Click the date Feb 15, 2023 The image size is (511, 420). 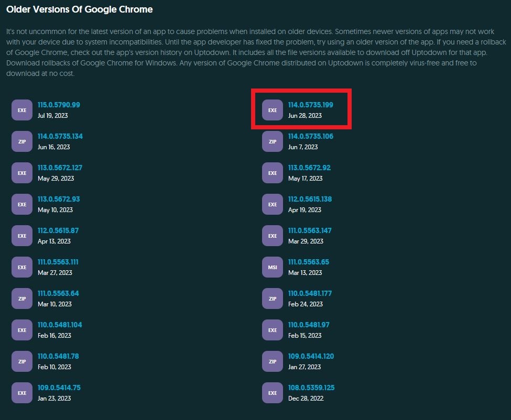pyautogui.click(x=305, y=335)
